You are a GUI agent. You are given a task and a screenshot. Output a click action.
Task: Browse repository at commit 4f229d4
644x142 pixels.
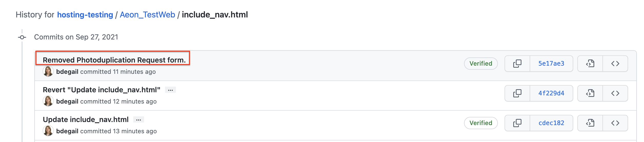pos(615,93)
